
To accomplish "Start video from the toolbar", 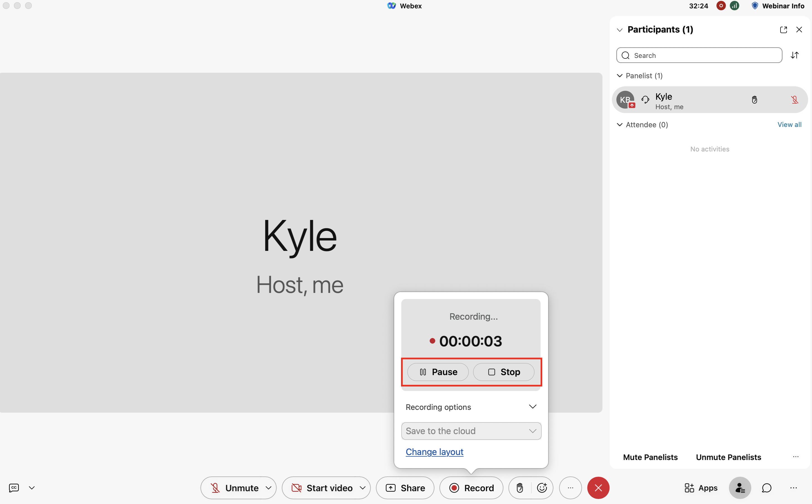I will (x=322, y=488).
